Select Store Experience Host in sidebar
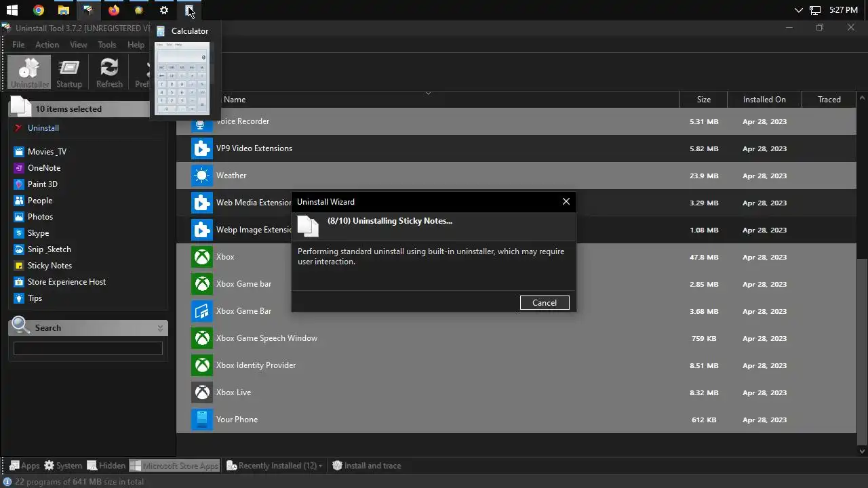Screen dimensions: 868x488 coord(66,282)
